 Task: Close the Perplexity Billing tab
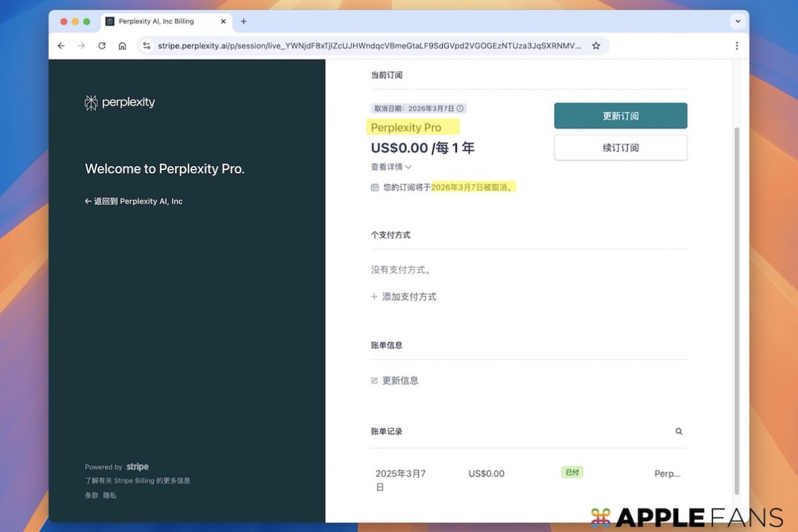[223, 21]
